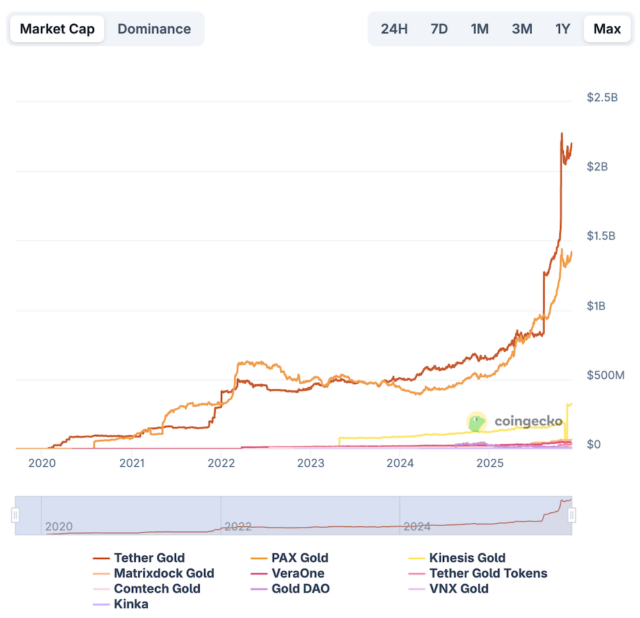Hide the VNX Gold series
The width and height of the screenshot is (640, 618).
[458, 589]
